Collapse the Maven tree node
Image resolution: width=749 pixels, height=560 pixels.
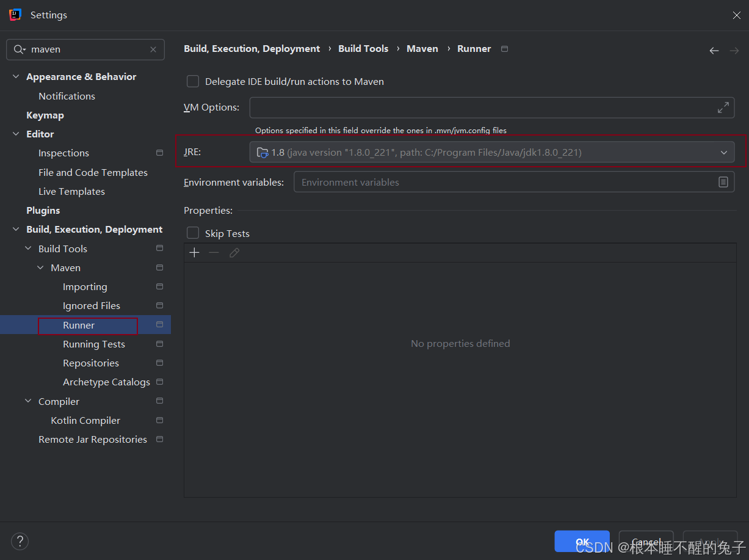[x=40, y=267]
